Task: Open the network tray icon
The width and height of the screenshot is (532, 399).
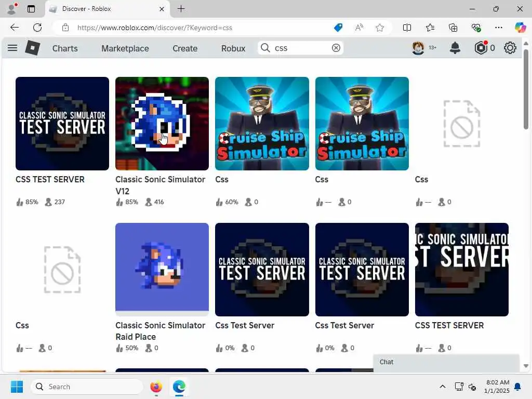Action: pyautogui.click(x=459, y=387)
